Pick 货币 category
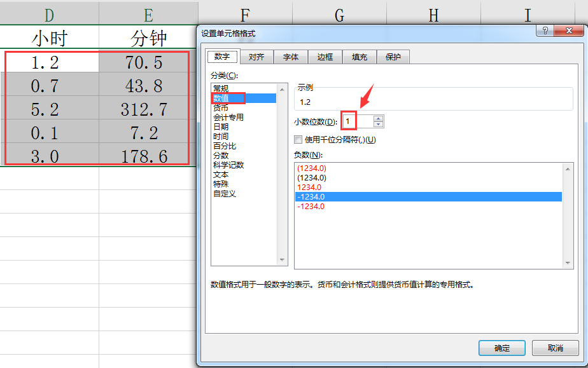The image size is (588, 368). [244, 108]
